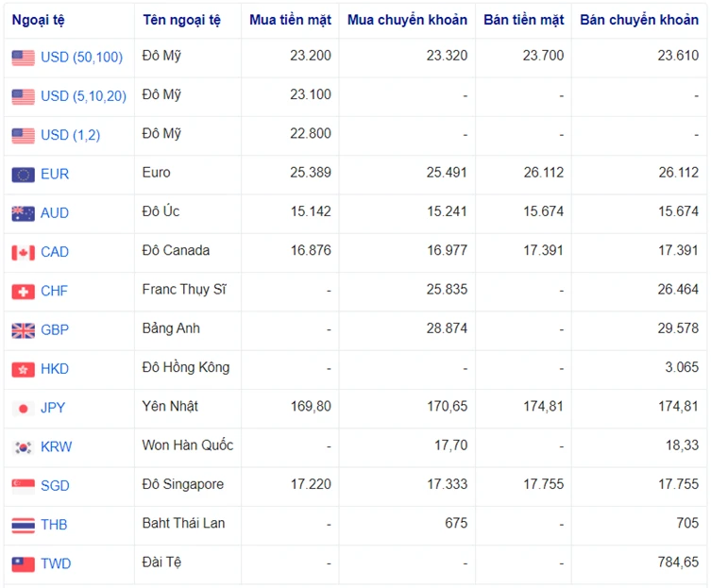Click the Taiwan flag icon
This screenshot has height=588, width=711.
[x=24, y=564]
